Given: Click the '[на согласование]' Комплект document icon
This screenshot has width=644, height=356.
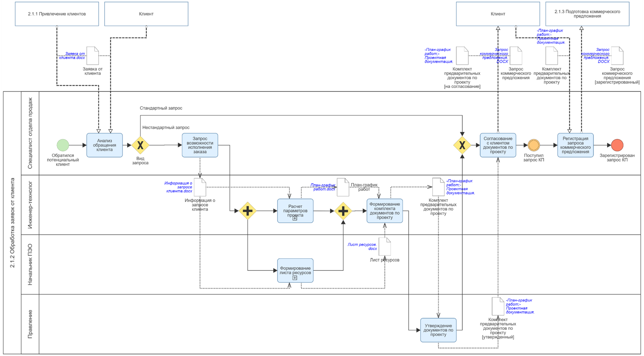Looking at the screenshot, I should pyautogui.click(x=462, y=55).
